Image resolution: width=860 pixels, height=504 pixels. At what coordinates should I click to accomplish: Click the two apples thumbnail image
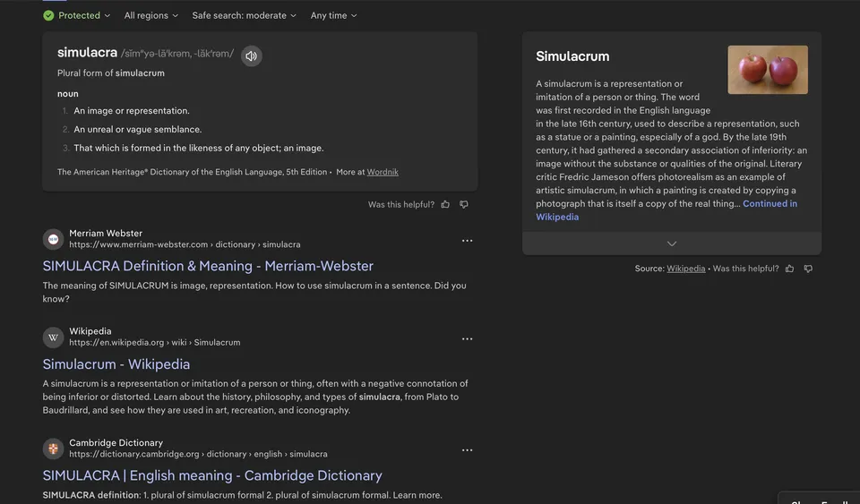(768, 70)
